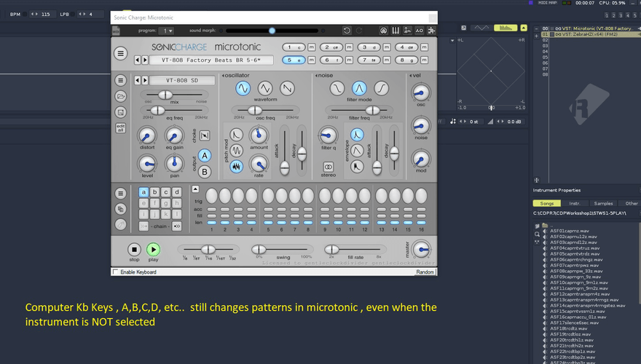The width and height of the screenshot is (641, 364).
Task: Select ASF01capmz.wav in file browser
Action: (569, 231)
